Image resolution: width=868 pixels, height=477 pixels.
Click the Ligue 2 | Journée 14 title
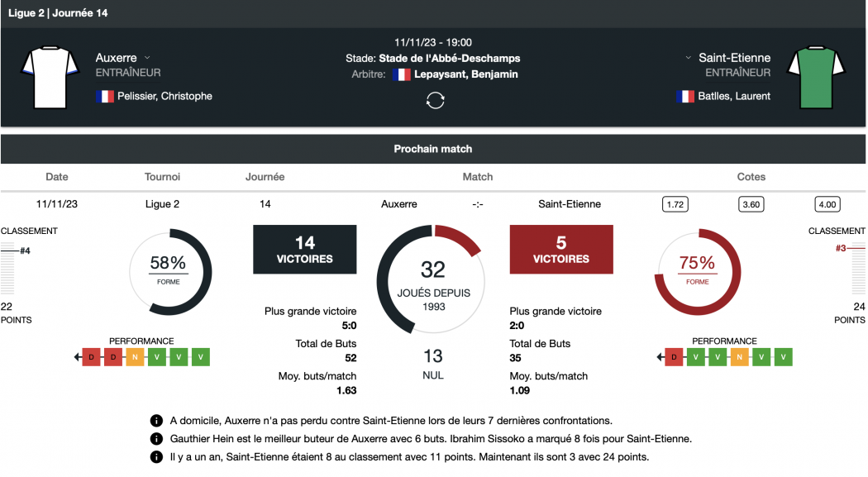pyautogui.click(x=58, y=12)
